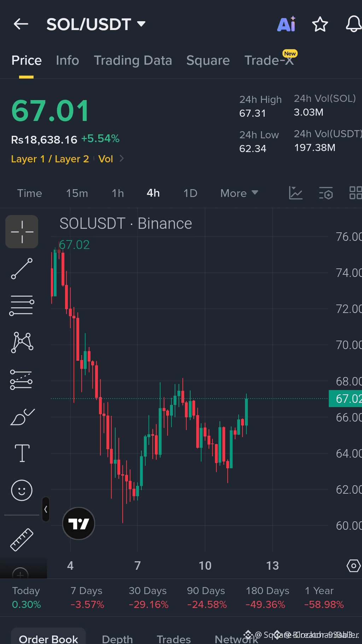Open the AI assistant icon

287,24
